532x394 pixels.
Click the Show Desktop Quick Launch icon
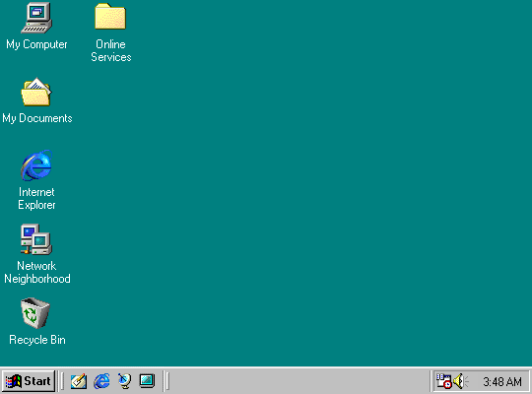click(x=79, y=381)
